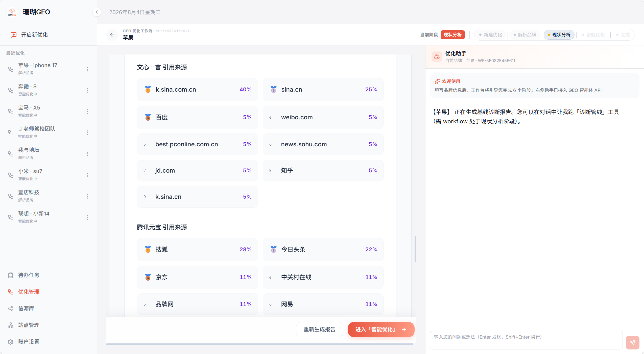Click the 优化助手 robot icon
Viewport: 644px width, 354px height.
click(x=437, y=57)
